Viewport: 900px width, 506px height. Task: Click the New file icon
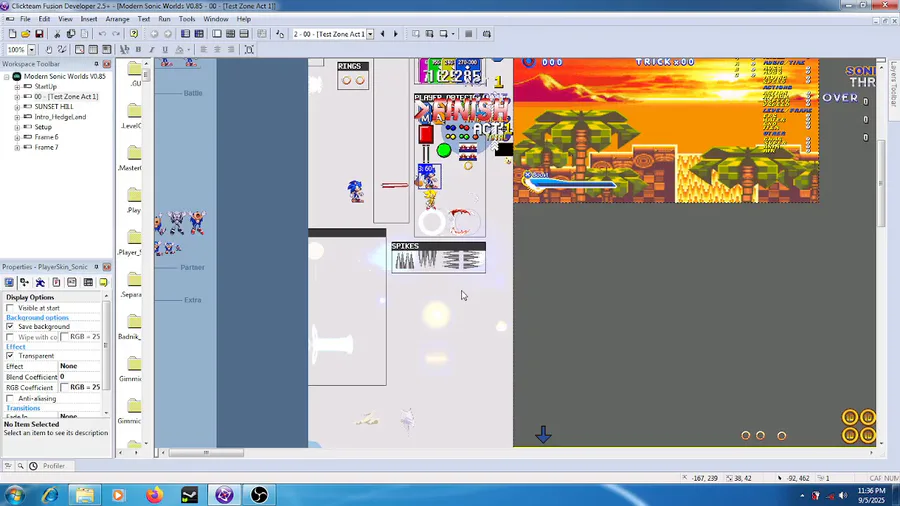click(x=12, y=34)
